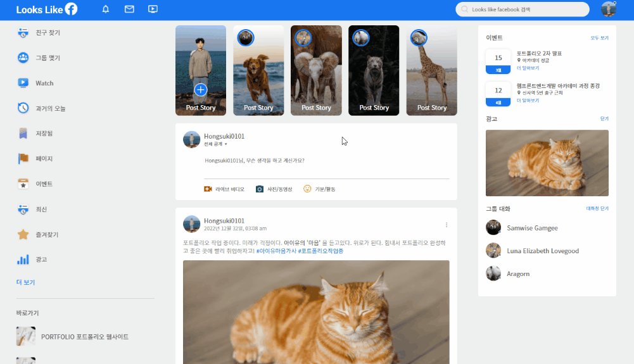The height and width of the screenshot is (364, 634).
Task: Open the white tiger Post Story card
Action: (x=374, y=70)
